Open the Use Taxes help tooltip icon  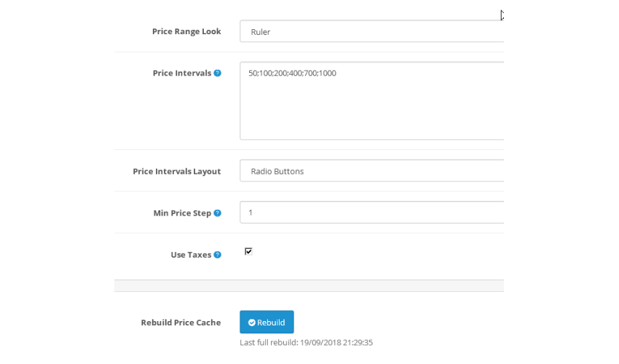click(x=217, y=255)
